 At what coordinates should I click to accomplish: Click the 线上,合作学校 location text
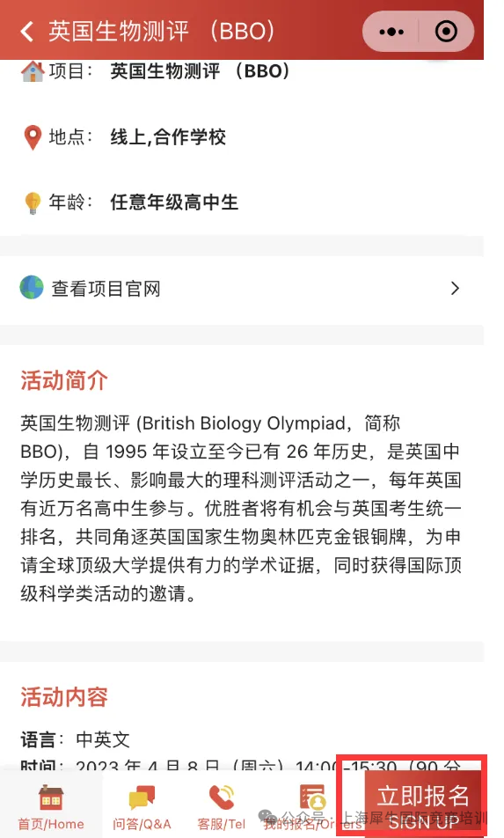pyautogui.click(x=168, y=137)
